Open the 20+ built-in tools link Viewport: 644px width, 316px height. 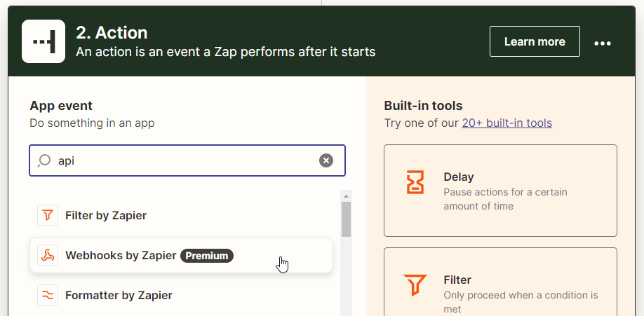coord(507,123)
